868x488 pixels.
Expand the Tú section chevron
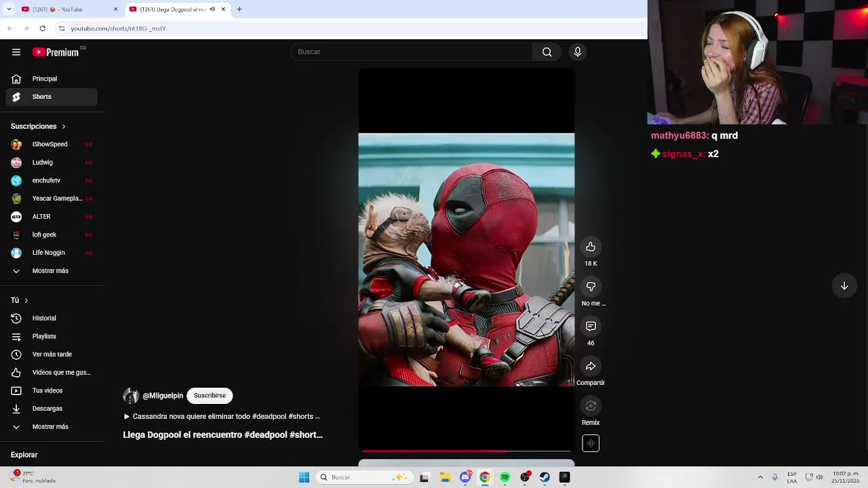(x=26, y=300)
